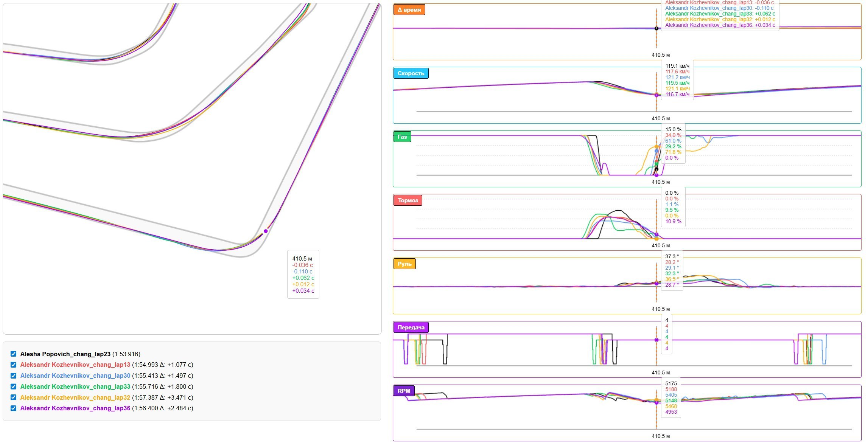Hide lap33 using its checkbox
The image size is (868, 447).
click(x=14, y=386)
